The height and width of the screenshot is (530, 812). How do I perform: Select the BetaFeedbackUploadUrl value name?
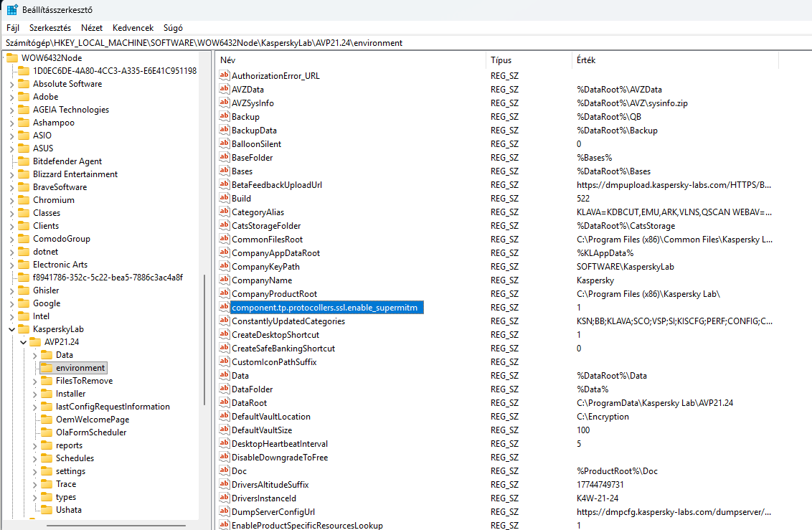pos(277,185)
